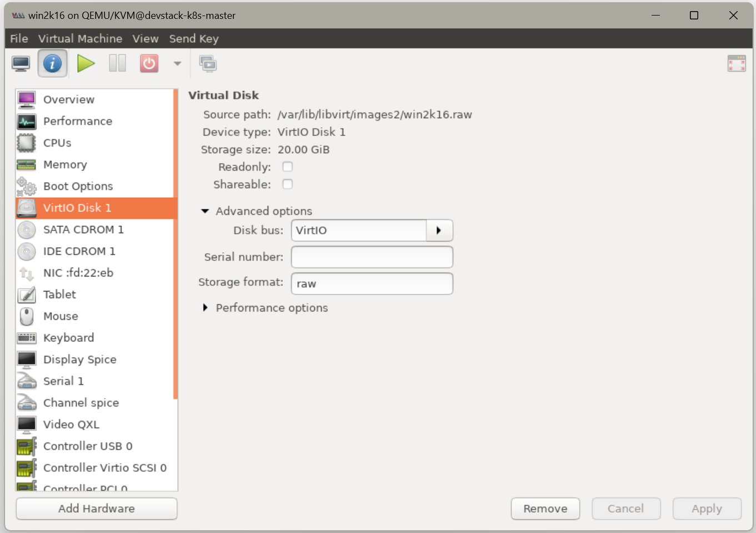The width and height of the screenshot is (756, 533).
Task: Click the Virtual Disk heading
Action: click(x=224, y=95)
